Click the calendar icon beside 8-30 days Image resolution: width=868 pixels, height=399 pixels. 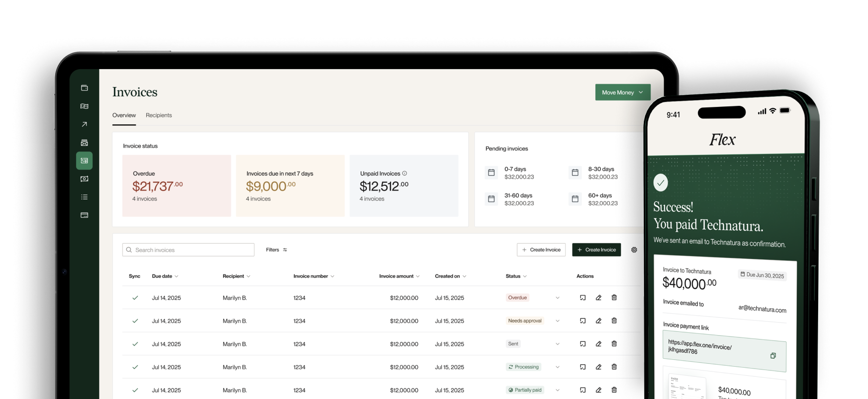pos(575,173)
